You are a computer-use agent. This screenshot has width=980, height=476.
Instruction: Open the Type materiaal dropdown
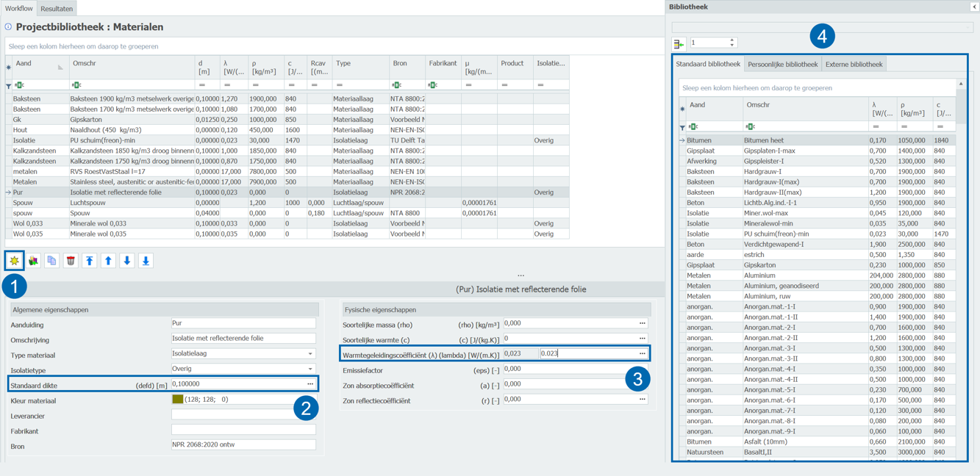tap(310, 354)
